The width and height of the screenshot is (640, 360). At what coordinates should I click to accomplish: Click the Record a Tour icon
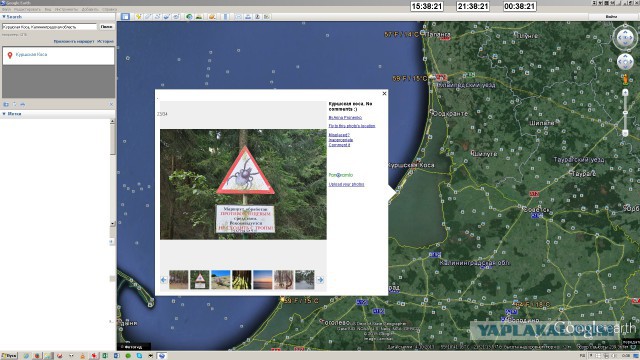176,17
